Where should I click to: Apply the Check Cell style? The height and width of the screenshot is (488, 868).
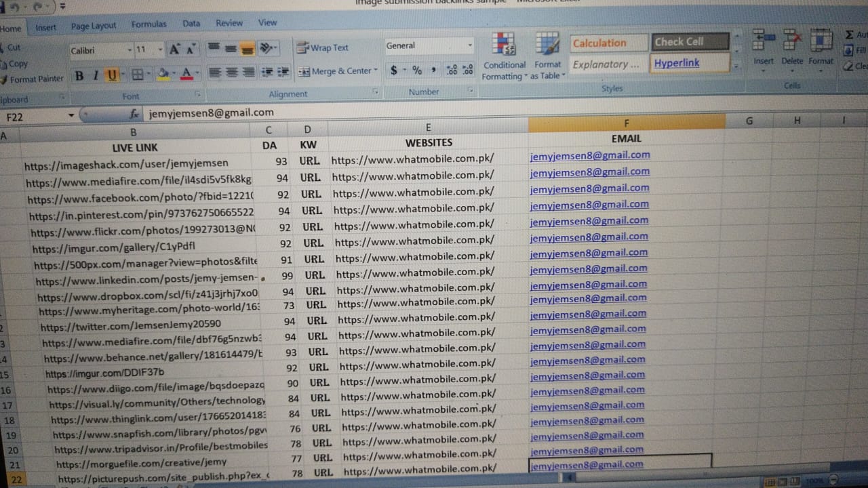pos(690,42)
